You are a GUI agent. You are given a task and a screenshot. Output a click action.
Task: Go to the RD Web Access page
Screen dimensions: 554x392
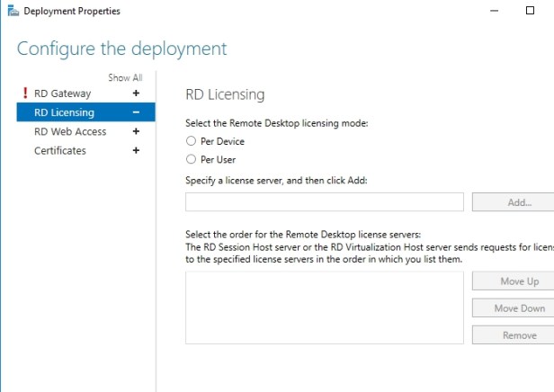tap(70, 131)
